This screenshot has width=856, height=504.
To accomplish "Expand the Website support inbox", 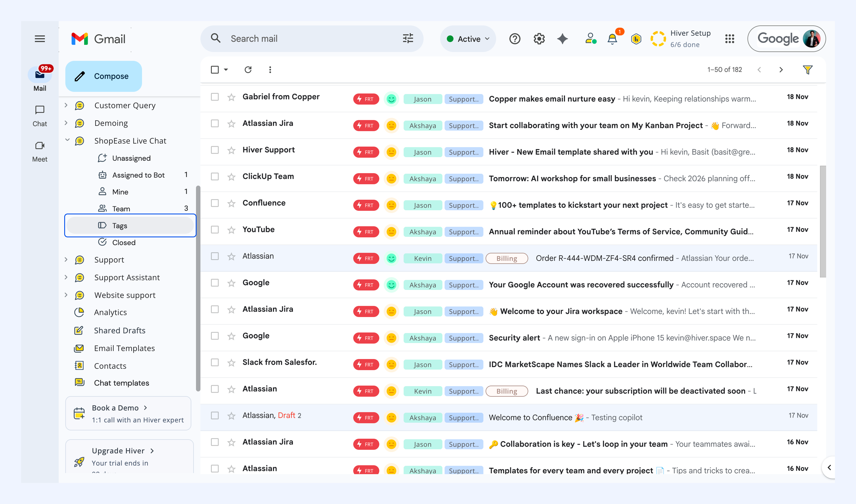I will click(66, 295).
